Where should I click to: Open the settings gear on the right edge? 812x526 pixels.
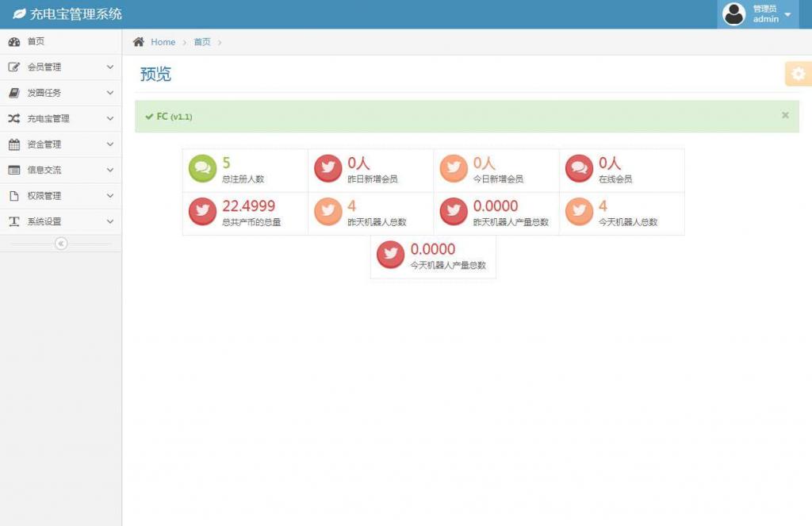click(798, 74)
